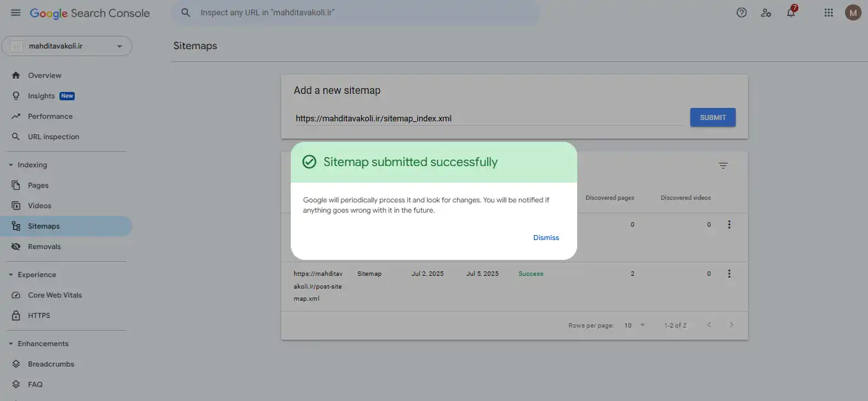Open more options for post-sitemap.xml row
868x401 pixels.
click(729, 274)
